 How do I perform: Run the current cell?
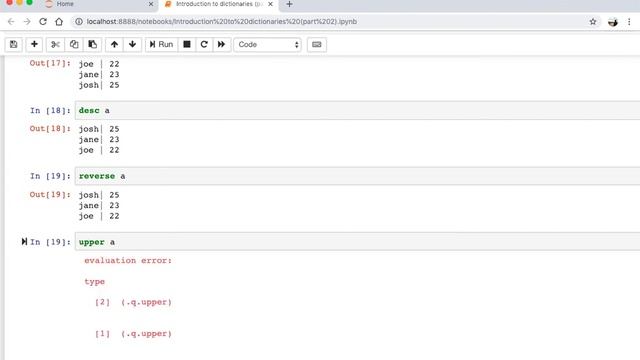pos(161,44)
